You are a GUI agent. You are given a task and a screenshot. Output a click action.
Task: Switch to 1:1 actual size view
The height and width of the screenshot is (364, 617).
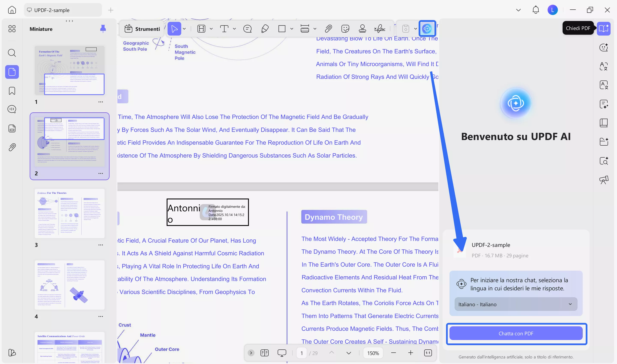428,353
